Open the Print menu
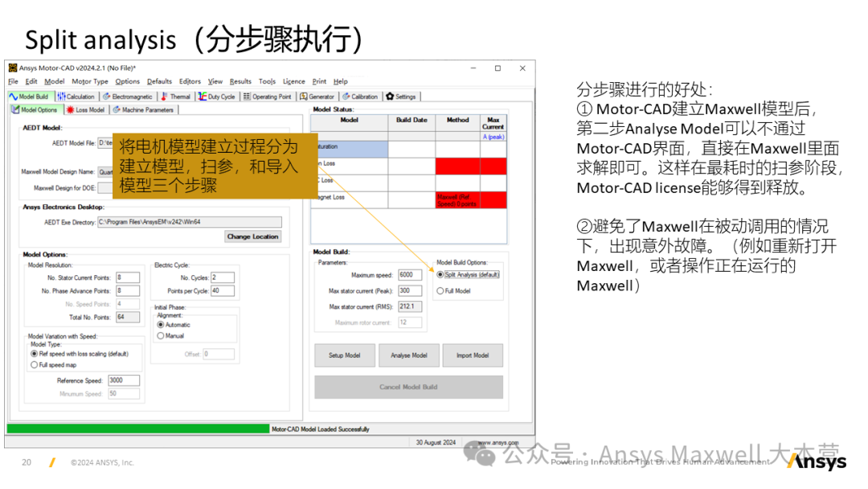 coord(319,81)
